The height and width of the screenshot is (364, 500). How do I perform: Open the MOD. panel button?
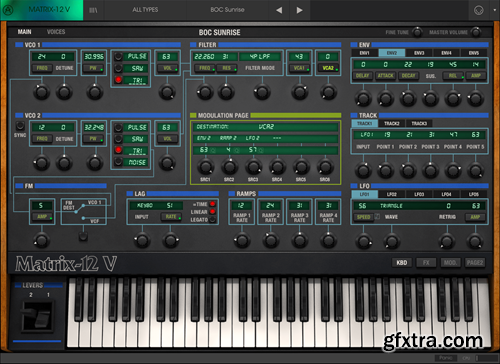pyautogui.click(x=450, y=263)
